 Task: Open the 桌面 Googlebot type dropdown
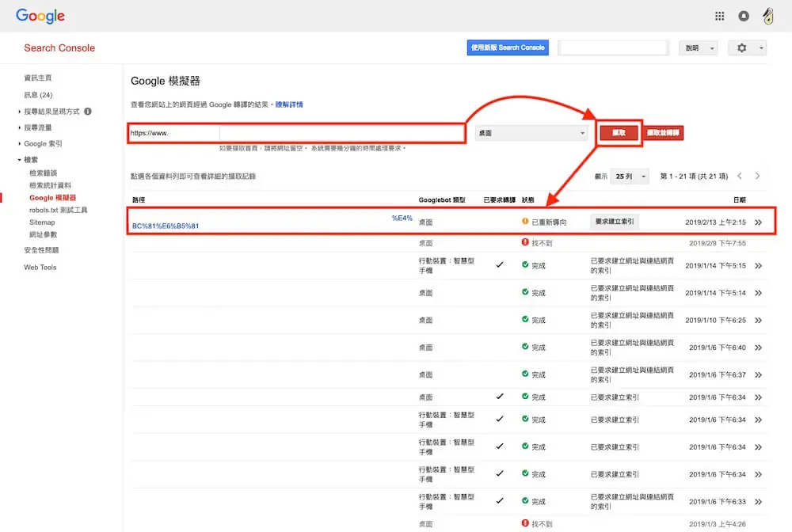point(531,133)
